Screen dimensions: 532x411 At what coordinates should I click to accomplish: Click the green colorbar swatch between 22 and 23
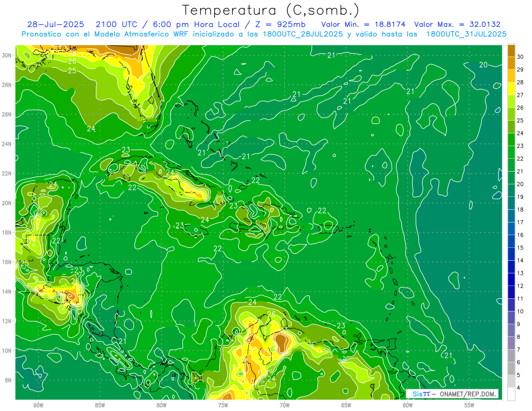click(511, 152)
